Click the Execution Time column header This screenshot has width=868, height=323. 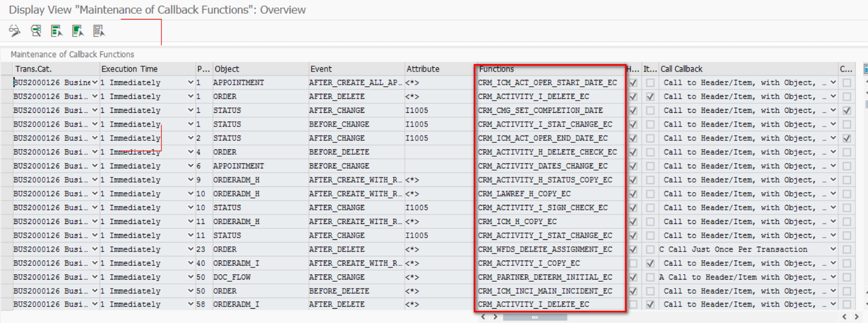(147, 69)
